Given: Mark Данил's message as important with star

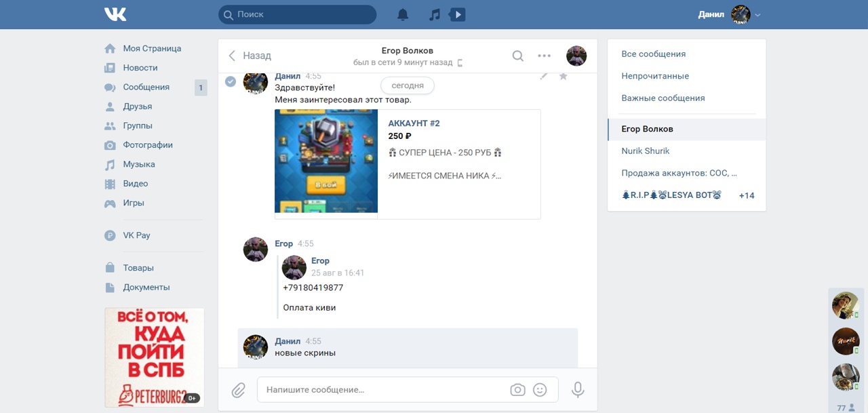Looking at the screenshot, I should (x=563, y=77).
